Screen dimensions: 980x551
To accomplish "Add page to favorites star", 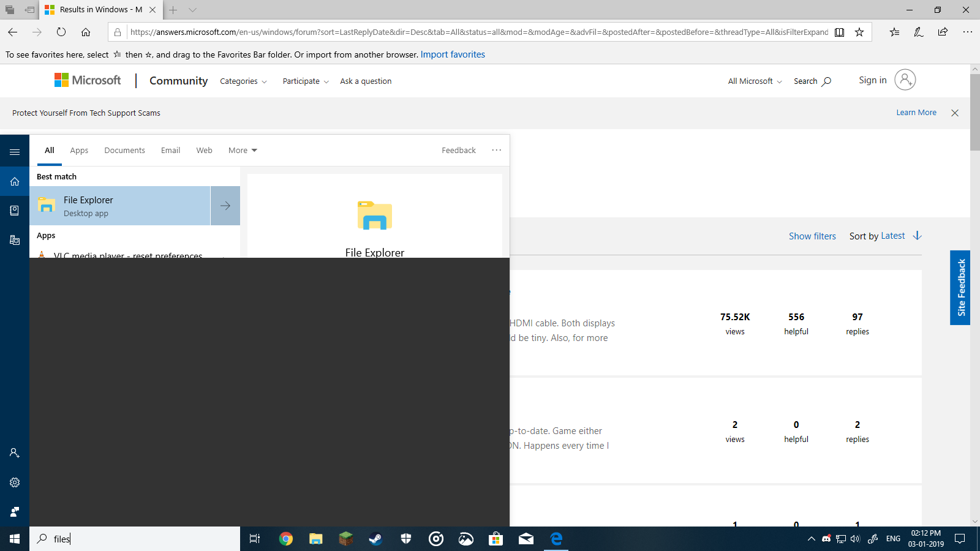I will pos(859,32).
